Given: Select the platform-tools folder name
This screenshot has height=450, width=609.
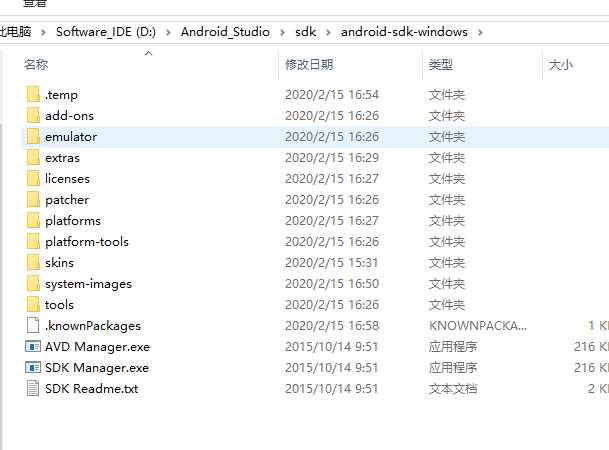Looking at the screenshot, I should (87, 242).
